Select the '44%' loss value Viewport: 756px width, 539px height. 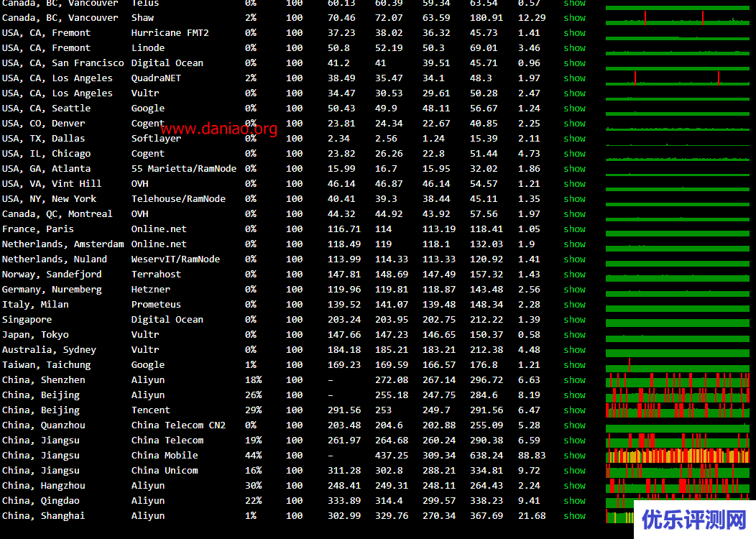(254, 456)
